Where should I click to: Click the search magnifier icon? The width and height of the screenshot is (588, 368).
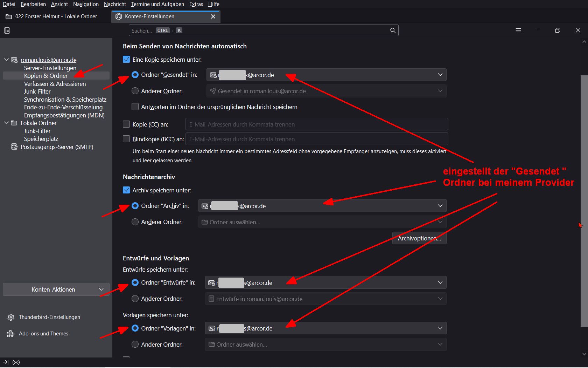pos(393,30)
